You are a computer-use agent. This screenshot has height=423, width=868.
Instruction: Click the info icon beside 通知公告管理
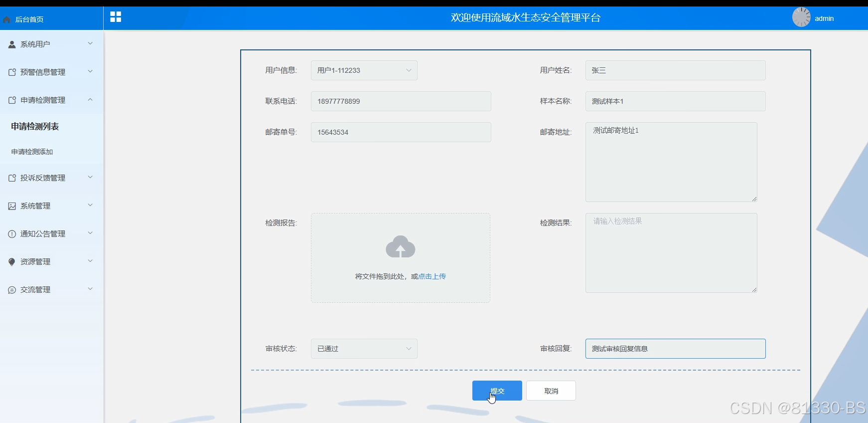pos(12,234)
